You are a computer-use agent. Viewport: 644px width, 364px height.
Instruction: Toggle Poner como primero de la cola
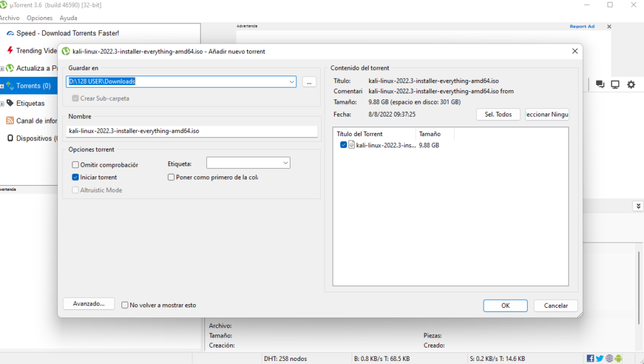pos(171,177)
